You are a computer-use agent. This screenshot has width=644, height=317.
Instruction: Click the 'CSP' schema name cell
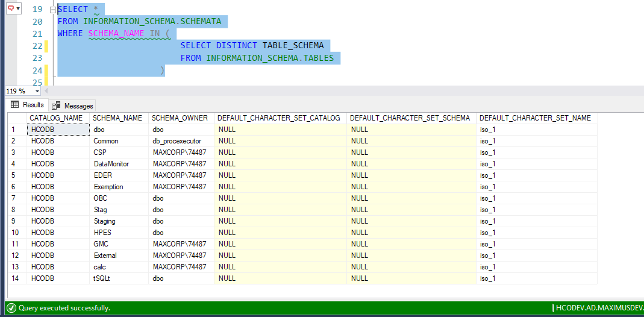(x=119, y=152)
